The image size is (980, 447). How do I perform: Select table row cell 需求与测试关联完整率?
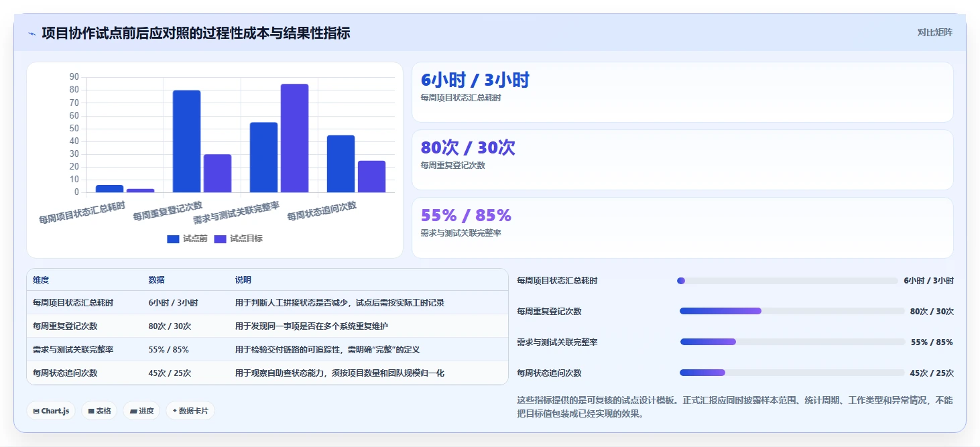[x=73, y=350]
